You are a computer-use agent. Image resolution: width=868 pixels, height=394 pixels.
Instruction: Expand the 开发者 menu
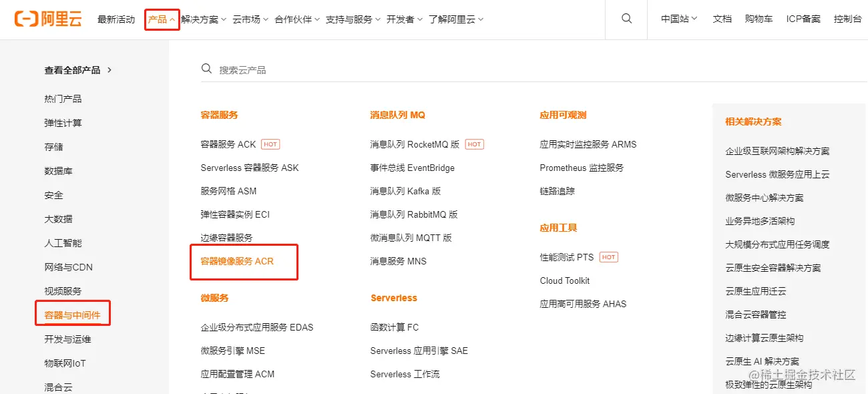(405, 19)
